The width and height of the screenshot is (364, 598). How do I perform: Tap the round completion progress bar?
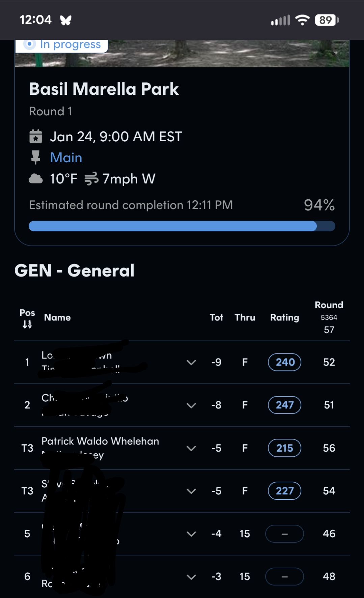(x=182, y=226)
